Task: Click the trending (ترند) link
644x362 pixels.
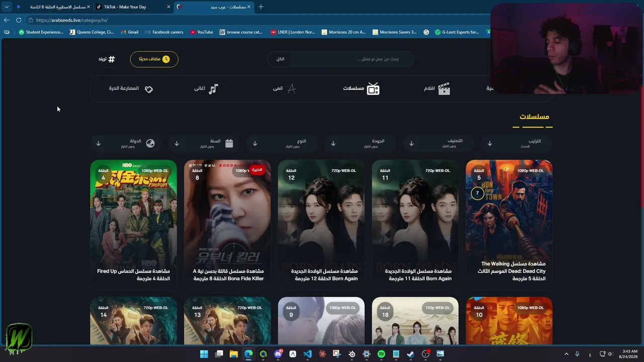Action: click(107, 59)
